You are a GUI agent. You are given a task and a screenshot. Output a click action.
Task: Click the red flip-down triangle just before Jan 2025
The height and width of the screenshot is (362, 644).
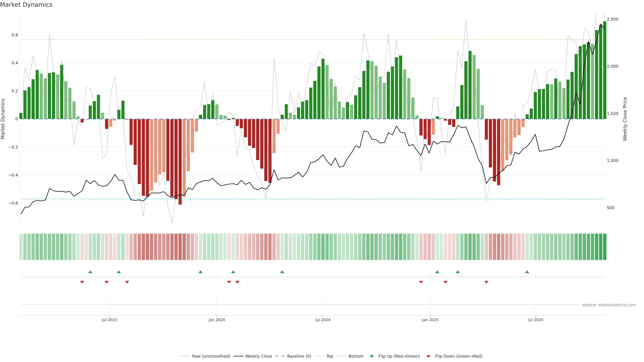421,282
